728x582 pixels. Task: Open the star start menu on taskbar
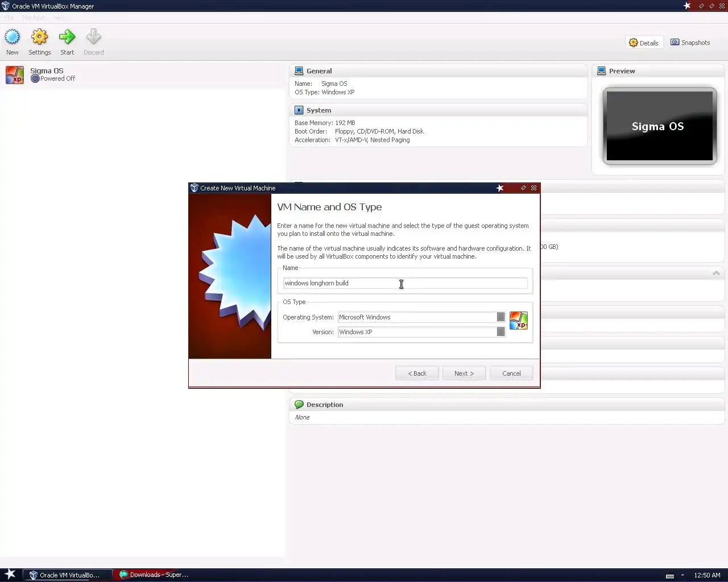[10, 574]
